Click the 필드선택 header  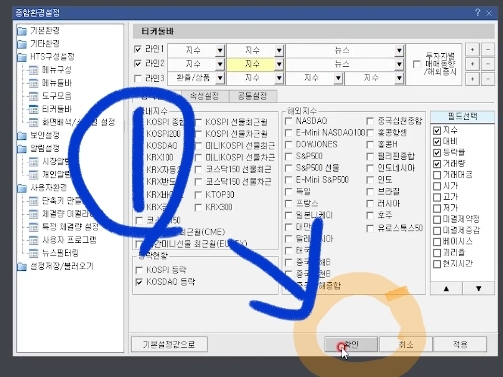pyautogui.click(x=463, y=116)
